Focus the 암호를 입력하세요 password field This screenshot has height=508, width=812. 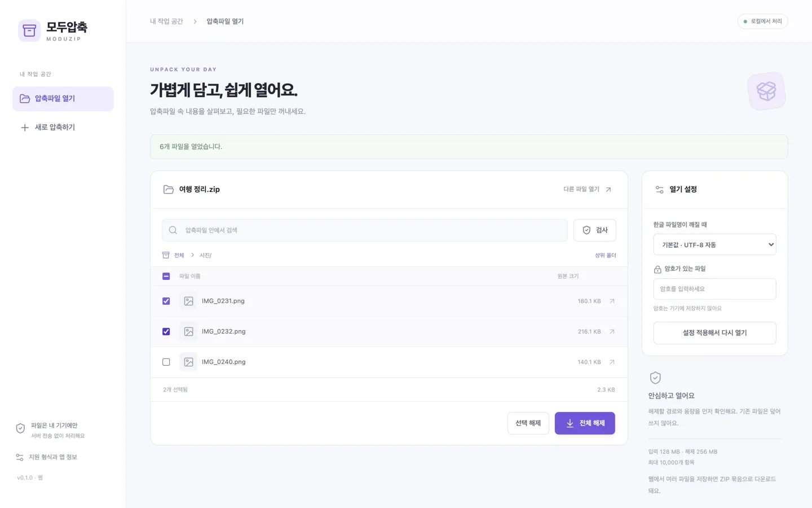click(x=714, y=289)
